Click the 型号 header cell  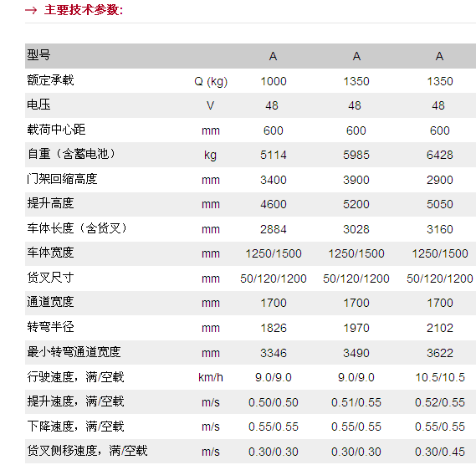pyautogui.click(x=38, y=55)
